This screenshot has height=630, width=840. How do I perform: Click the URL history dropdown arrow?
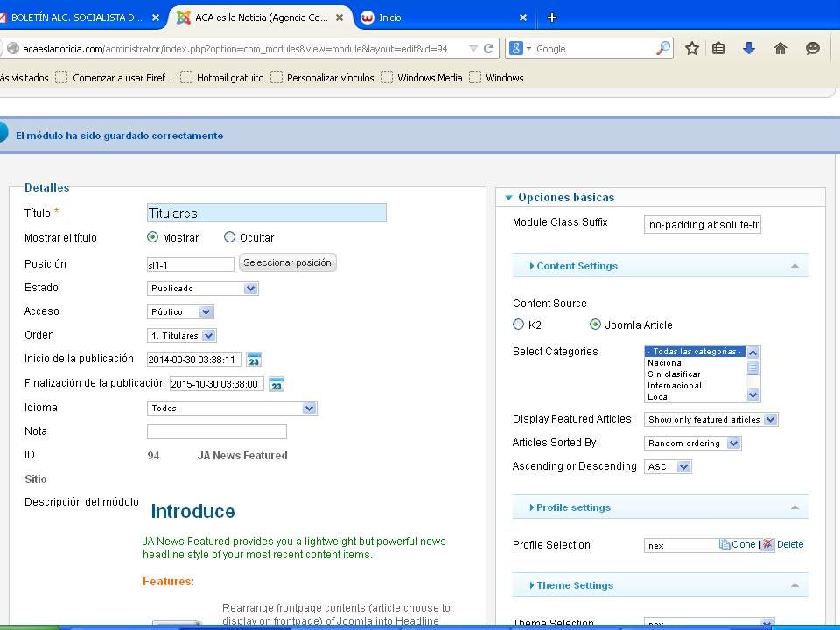point(473,49)
